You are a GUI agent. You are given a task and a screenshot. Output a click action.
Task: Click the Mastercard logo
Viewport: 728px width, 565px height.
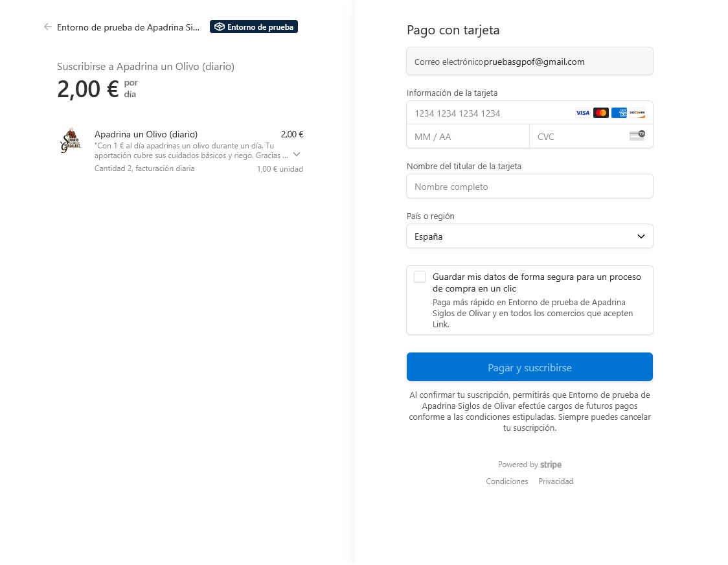(601, 113)
